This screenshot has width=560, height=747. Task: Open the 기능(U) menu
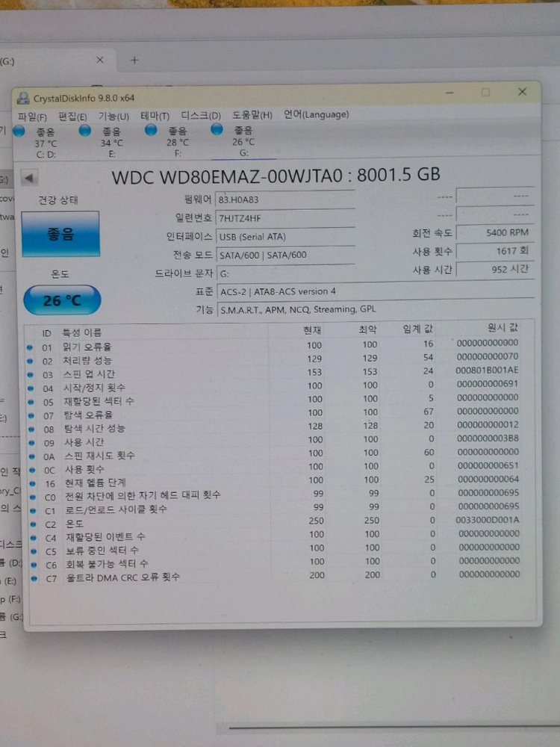coord(113,116)
